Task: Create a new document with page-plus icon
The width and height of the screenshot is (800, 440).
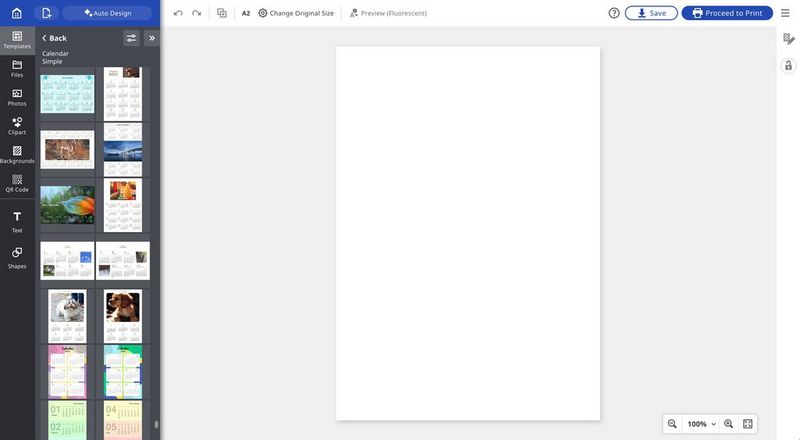Action: click(46, 13)
